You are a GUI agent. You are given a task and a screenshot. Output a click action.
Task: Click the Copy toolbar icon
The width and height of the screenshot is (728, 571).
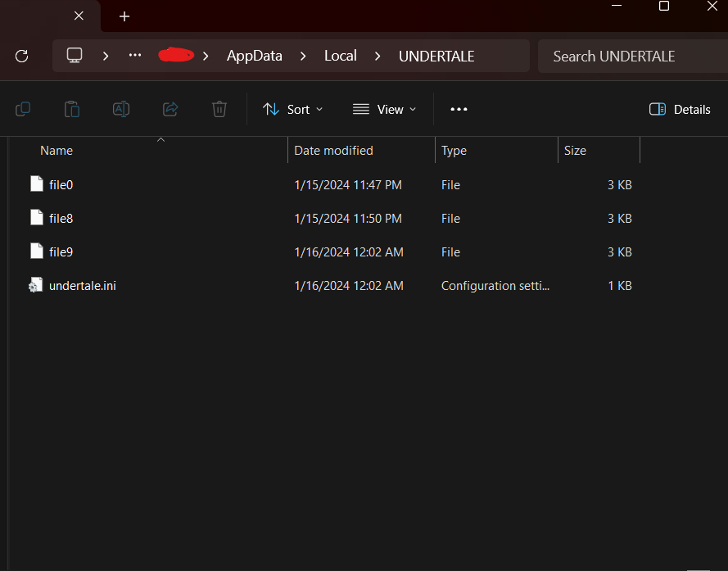[23, 109]
